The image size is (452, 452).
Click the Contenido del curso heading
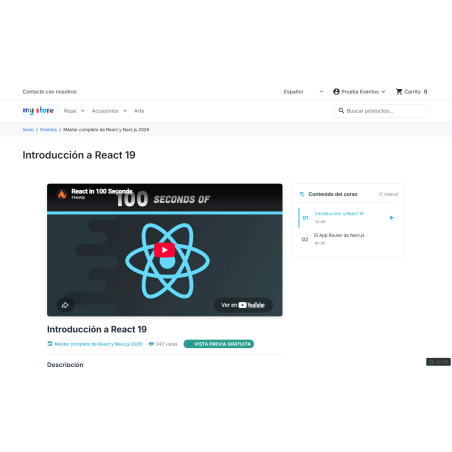click(333, 194)
